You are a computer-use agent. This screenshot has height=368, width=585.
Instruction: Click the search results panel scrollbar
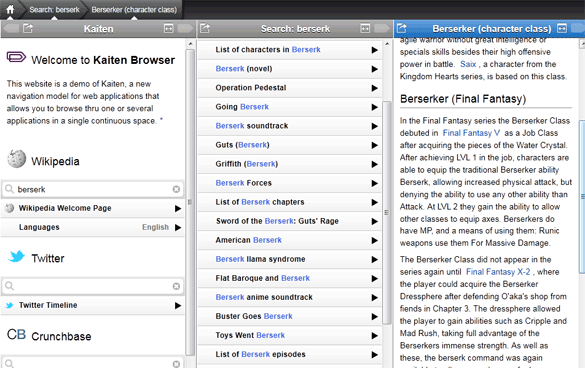click(x=387, y=212)
